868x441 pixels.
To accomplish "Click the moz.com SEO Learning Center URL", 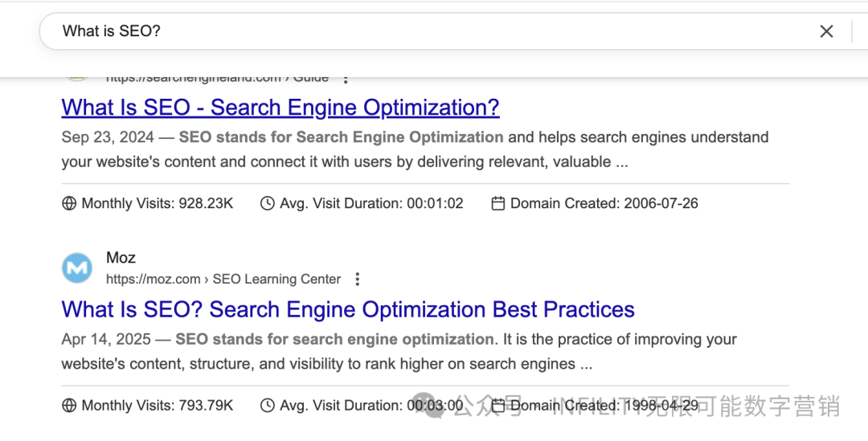I will 223,279.
